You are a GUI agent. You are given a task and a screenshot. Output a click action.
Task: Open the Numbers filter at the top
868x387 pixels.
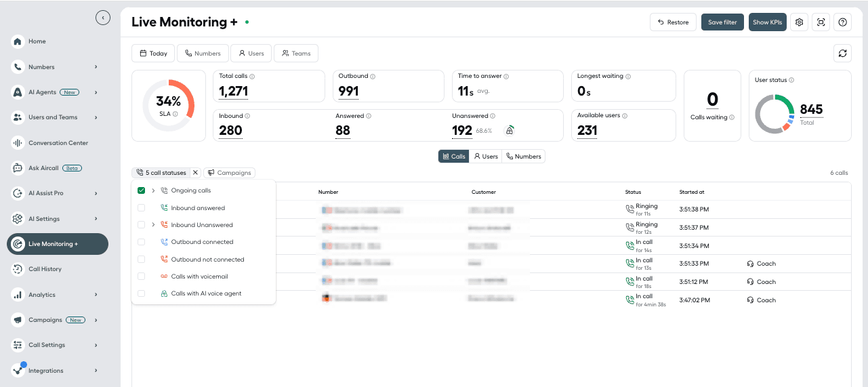[203, 54]
